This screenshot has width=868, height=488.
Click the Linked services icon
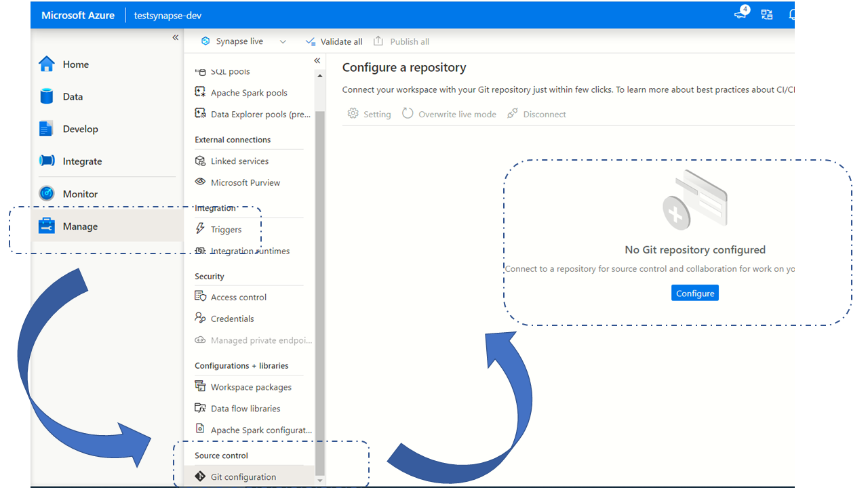click(200, 161)
